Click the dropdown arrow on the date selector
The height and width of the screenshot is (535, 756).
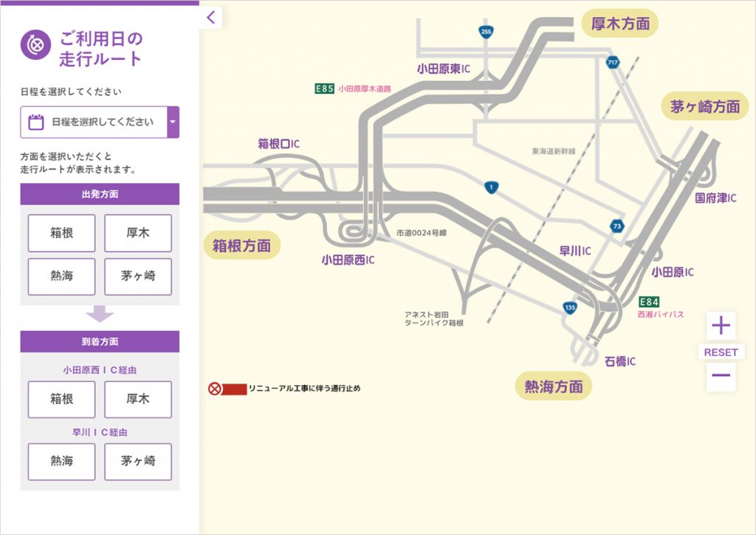173,122
